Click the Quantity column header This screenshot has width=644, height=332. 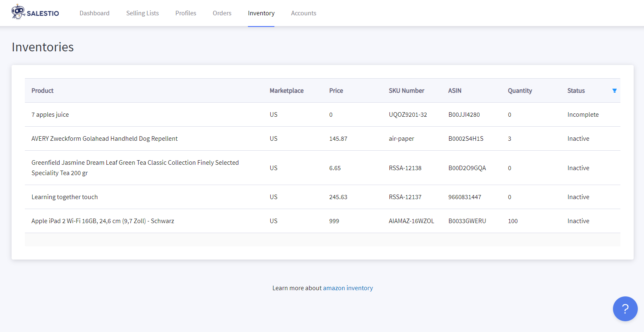point(520,91)
